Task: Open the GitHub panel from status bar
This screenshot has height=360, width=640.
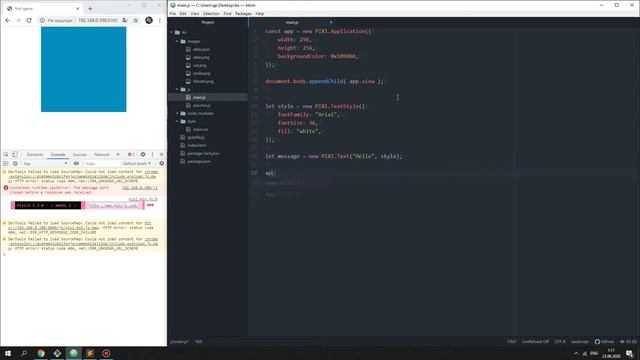Action: [x=604, y=342]
